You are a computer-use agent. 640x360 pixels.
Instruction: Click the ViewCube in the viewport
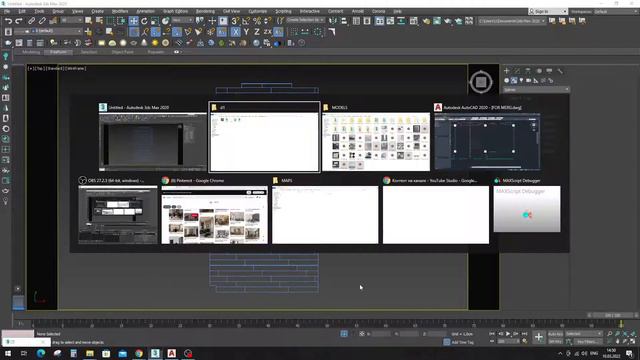pyautogui.click(x=481, y=82)
